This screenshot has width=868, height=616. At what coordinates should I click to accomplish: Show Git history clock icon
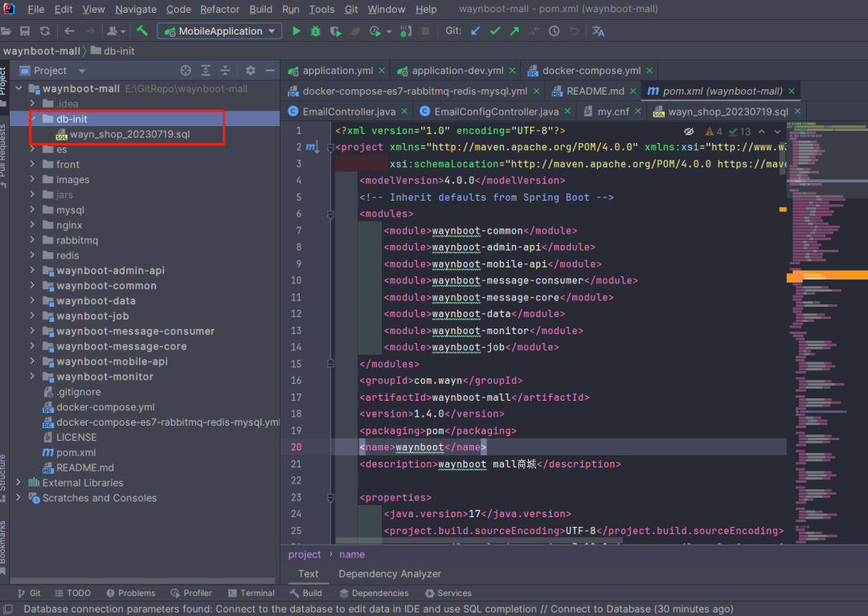tap(554, 31)
